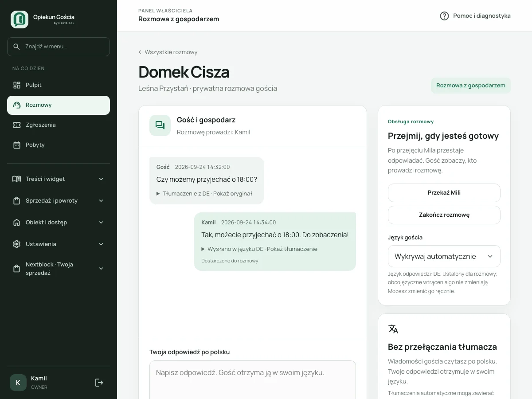Screen dimensions: 532x399
Task: Click the Domek Cisza heading
Action: coord(184,72)
